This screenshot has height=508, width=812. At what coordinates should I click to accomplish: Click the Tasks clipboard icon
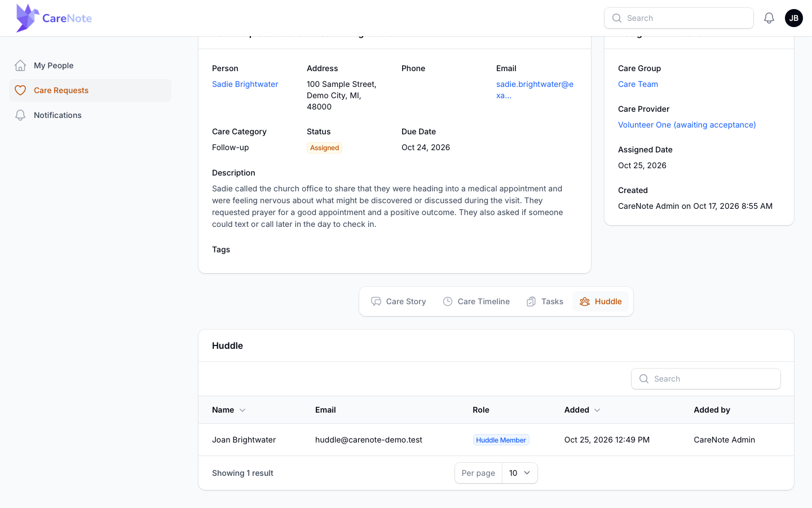pyautogui.click(x=531, y=301)
